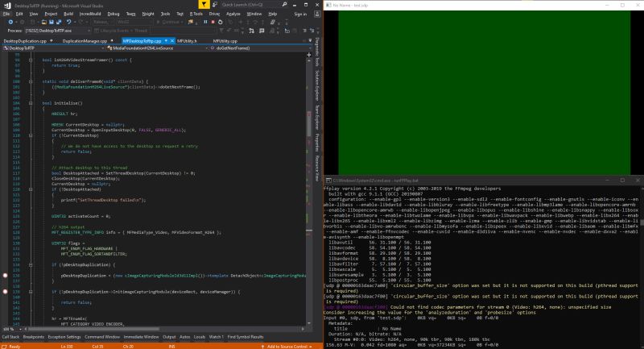Click the Visual Studio logo icon
The height and width of the screenshot is (349, 644).
click(x=7, y=6)
